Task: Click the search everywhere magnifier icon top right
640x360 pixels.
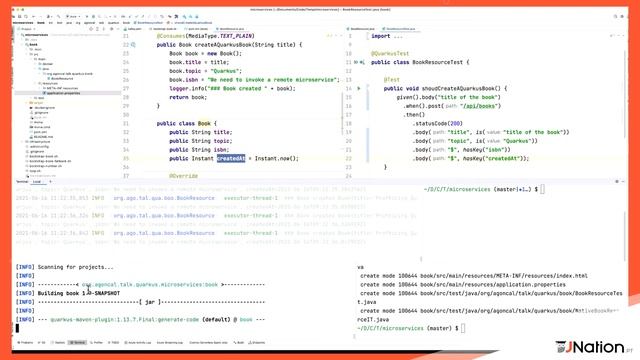Action: (x=615, y=16)
